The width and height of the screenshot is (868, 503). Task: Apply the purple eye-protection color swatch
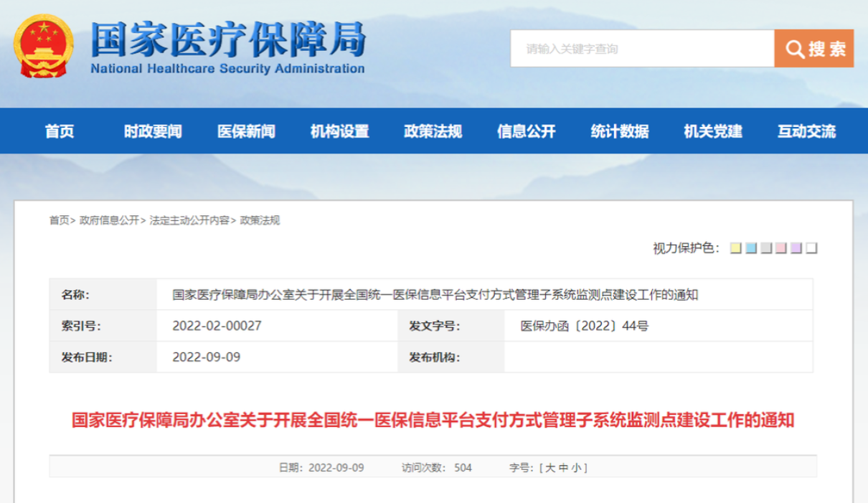(x=796, y=248)
